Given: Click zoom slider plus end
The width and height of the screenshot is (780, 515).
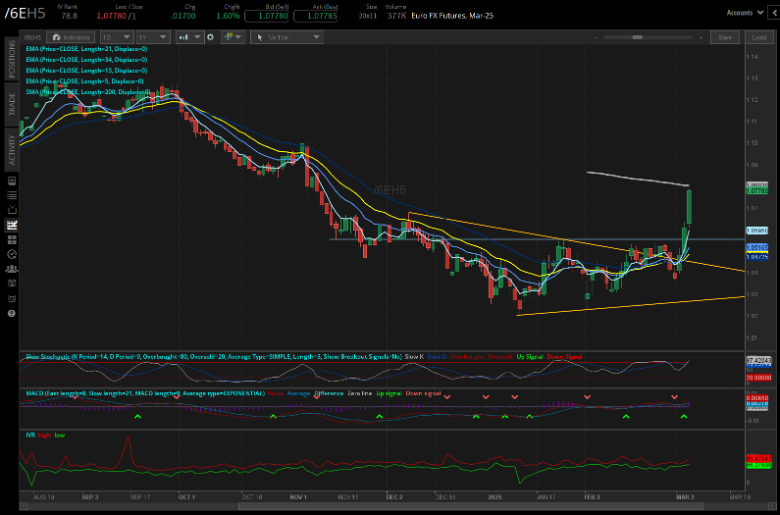Looking at the screenshot, I should pos(701,37).
